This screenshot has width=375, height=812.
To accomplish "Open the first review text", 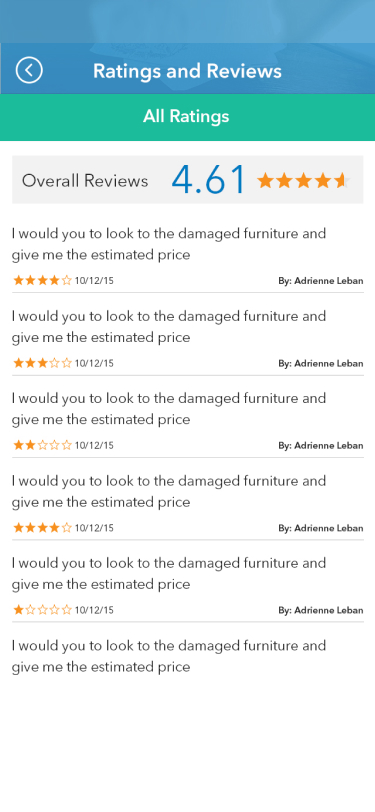I will (x=169, y=244).
